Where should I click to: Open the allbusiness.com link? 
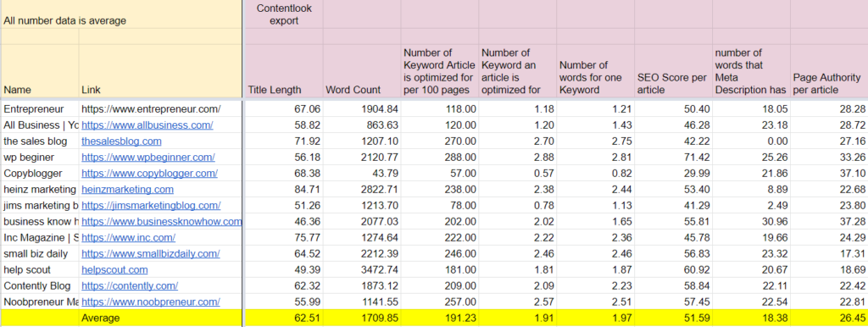pos(147,125)
